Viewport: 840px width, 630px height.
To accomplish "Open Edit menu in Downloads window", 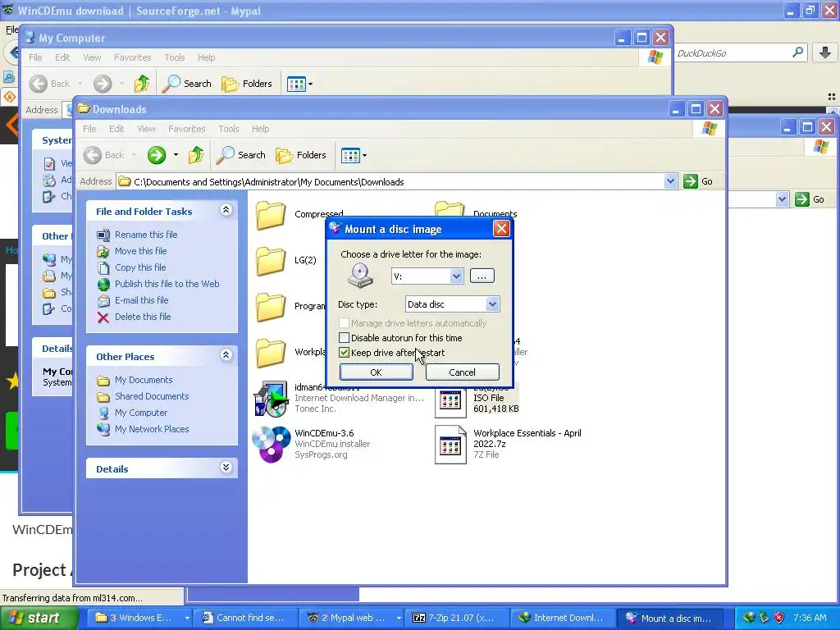I will (x=116, y=129).
